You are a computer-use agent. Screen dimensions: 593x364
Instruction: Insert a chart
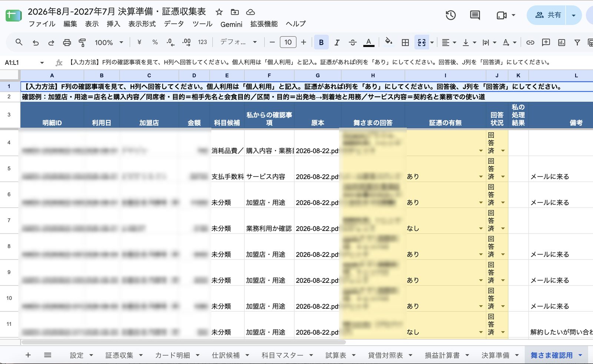pos(561,43)
